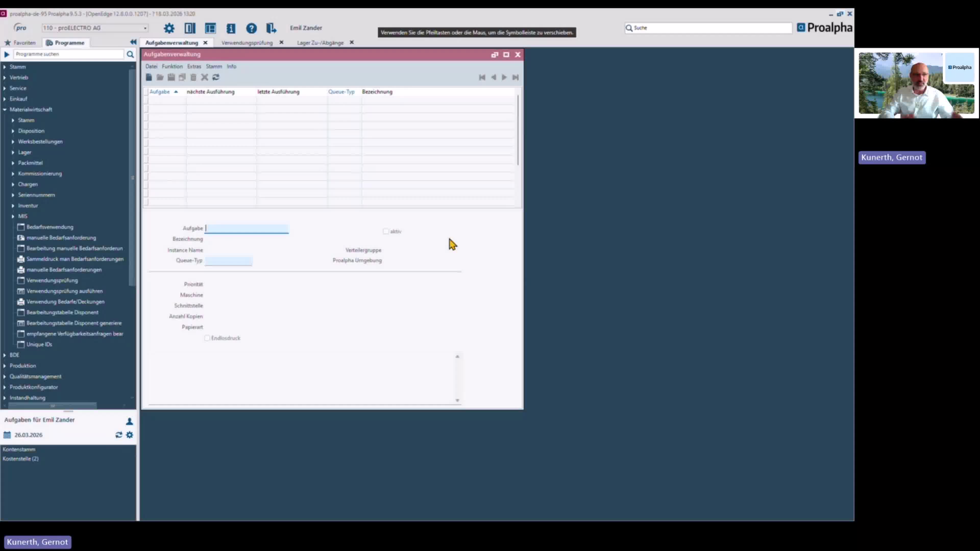The width and height of the screenshot is (980, 551).
Task: Collapse the Materialwirtschaft tree node
Action: point(5,109)
